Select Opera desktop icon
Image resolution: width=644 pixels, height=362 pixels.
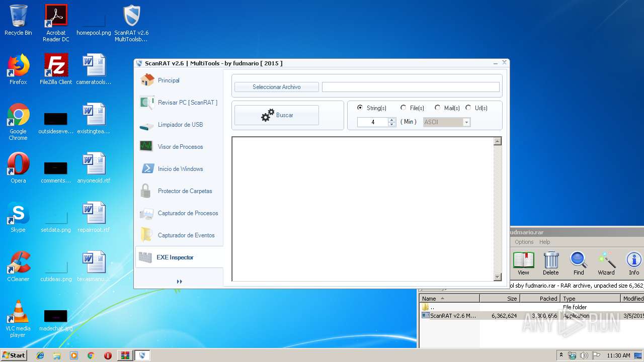coord(18,168)
